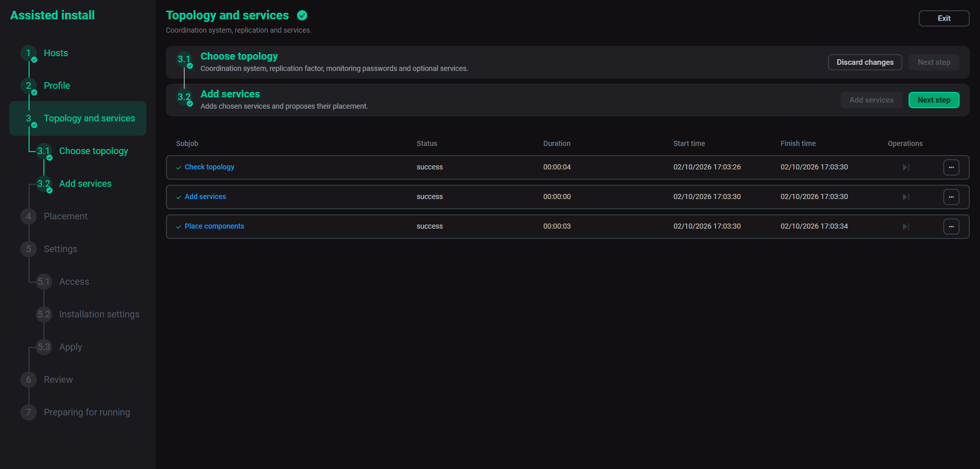Skip the Check topology subjob arrow icon
Image resolution: width=980 pixels, height=469 pixels.
click(906, 167)
